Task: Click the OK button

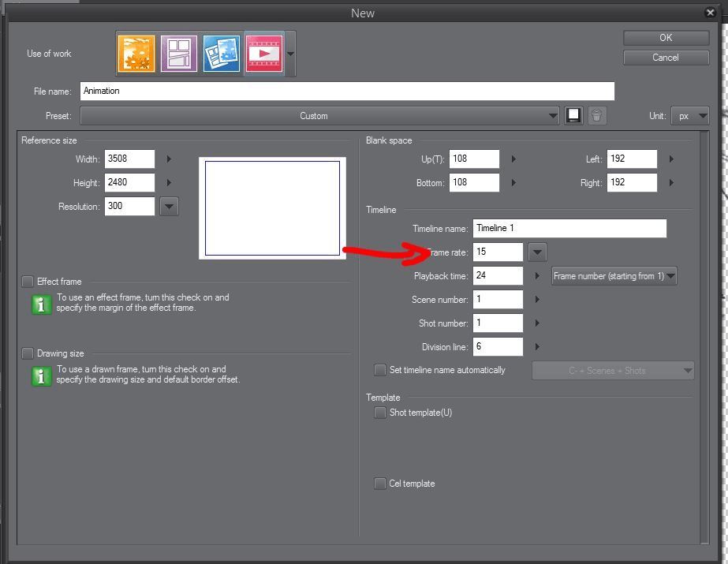Action: (665, 37)
